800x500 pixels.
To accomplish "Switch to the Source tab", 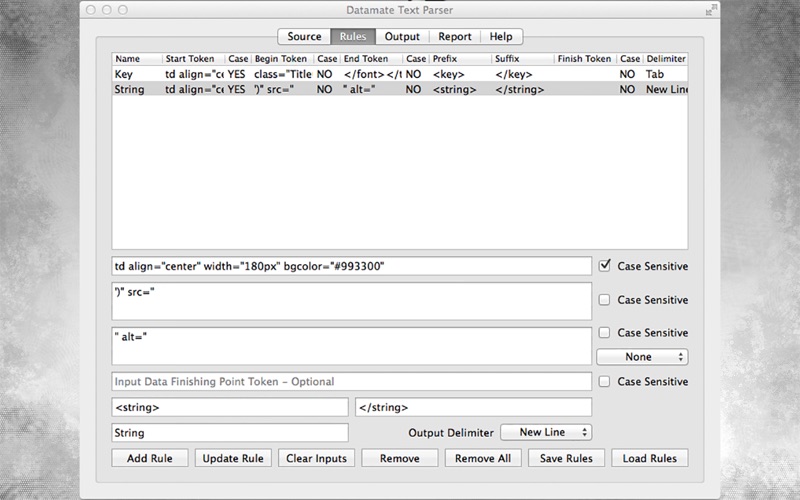I will pos(304,37).
